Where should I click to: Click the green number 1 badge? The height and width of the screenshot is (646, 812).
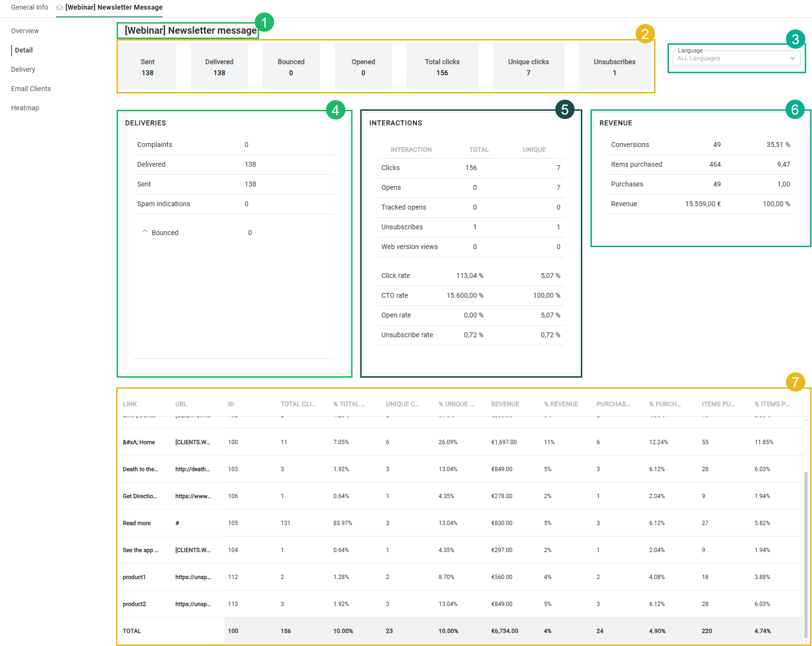tap(264, 23)
